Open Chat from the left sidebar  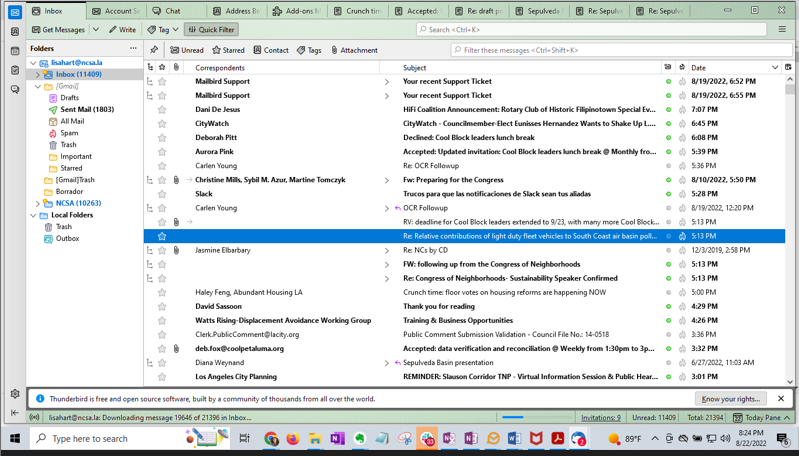(14, 90)
